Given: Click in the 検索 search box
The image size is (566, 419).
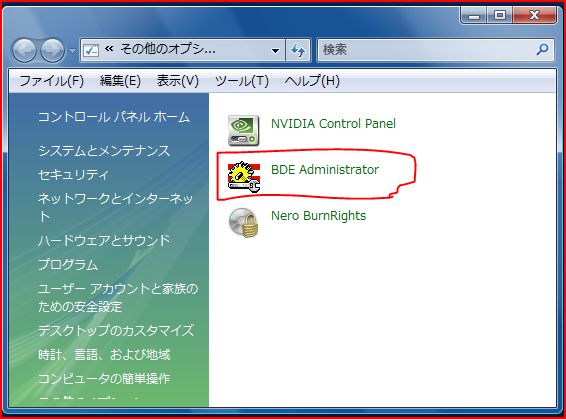Looking at the screenshot, I should (x=426, y=50).
